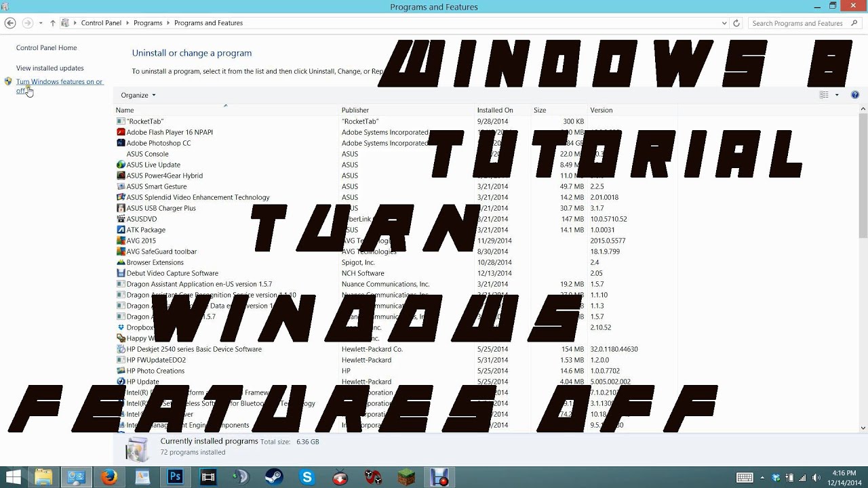Screen dimensions: 868x488
Task: Open the clock showing 4:16 PM
Action: [844, 472]
